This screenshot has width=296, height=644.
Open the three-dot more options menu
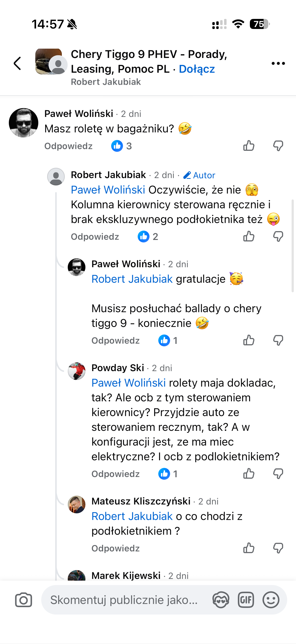(x=278, y=64)
